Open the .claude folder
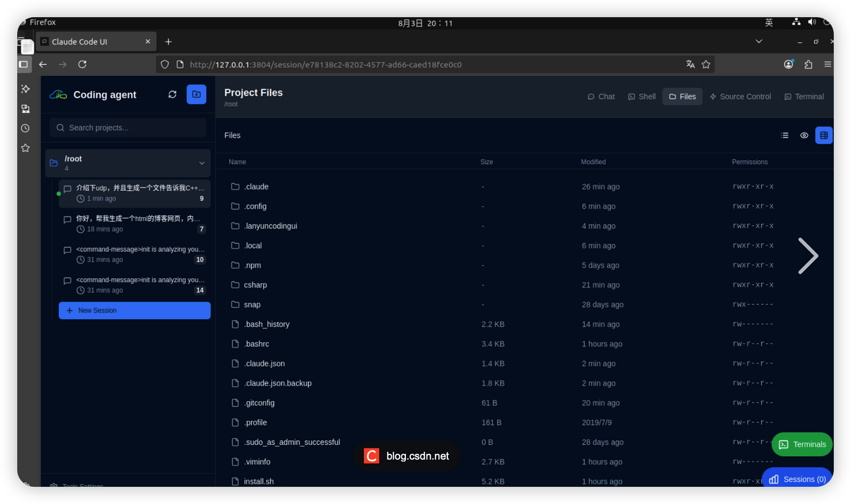Viewport: 851px width, 504px height. (256, 187)
